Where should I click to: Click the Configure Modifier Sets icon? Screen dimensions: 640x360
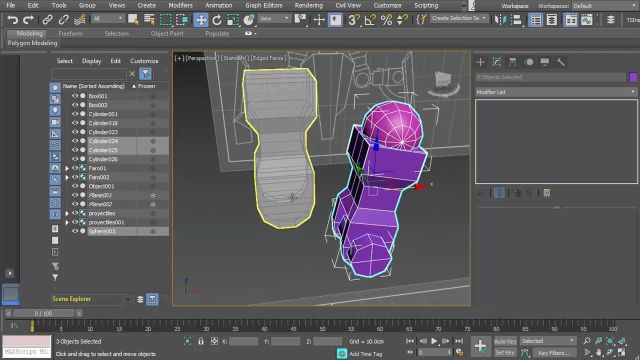pos(547,193)
